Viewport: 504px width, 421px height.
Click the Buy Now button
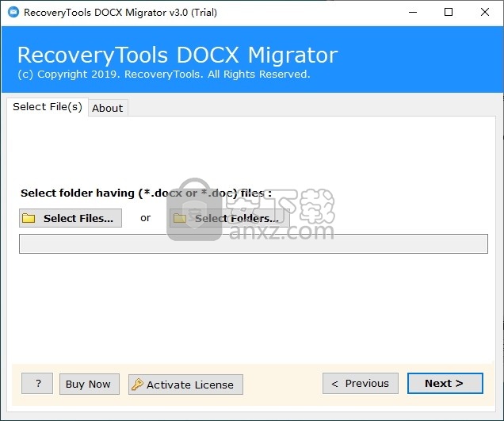pos(90,384)
